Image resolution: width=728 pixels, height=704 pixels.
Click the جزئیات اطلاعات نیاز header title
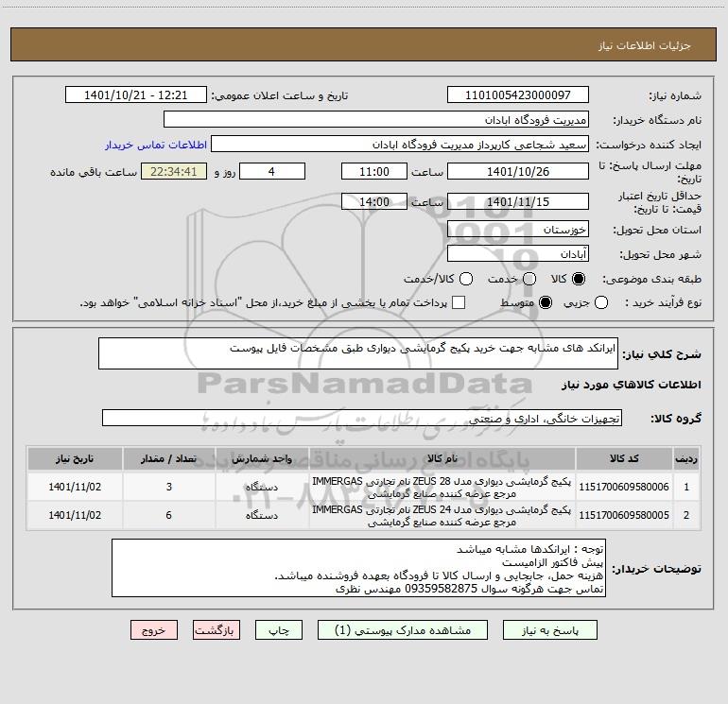645,45
